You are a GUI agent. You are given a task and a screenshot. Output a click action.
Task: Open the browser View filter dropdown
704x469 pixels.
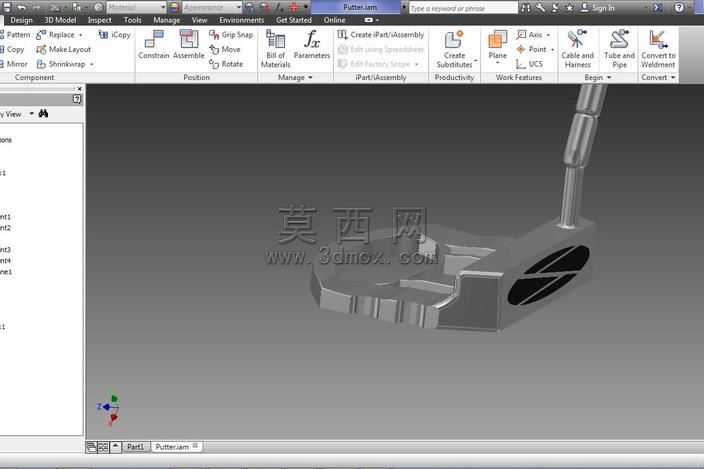31,114
